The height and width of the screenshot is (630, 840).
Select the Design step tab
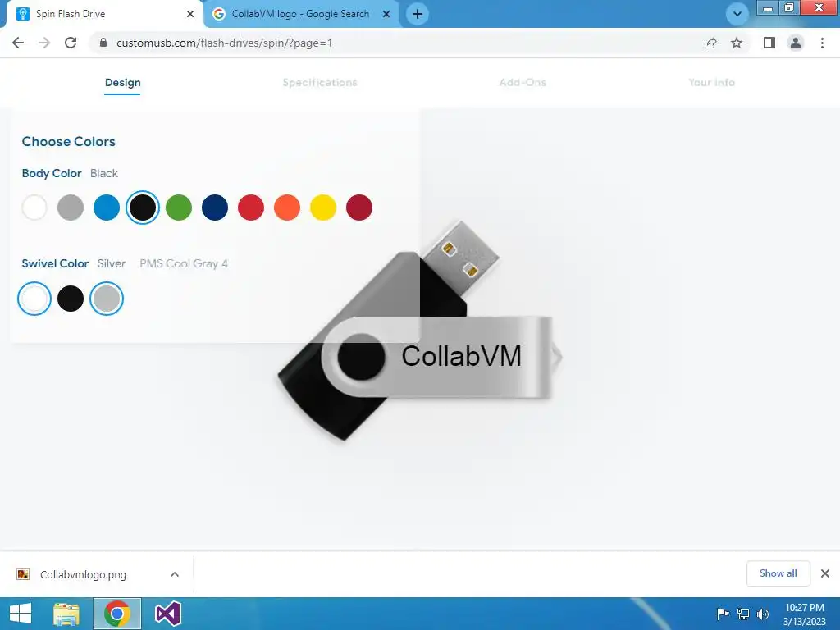click(x=123, y=83)
